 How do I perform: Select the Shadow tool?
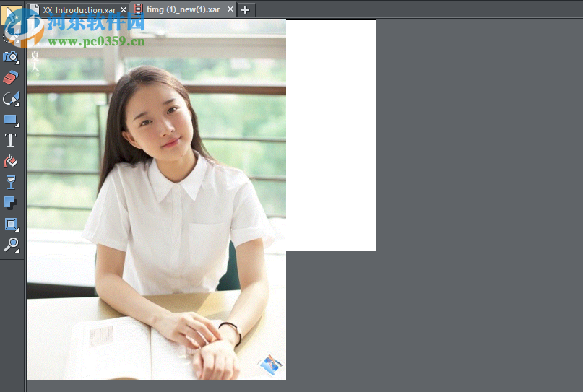pyautogui.click(x=10, y=203)
